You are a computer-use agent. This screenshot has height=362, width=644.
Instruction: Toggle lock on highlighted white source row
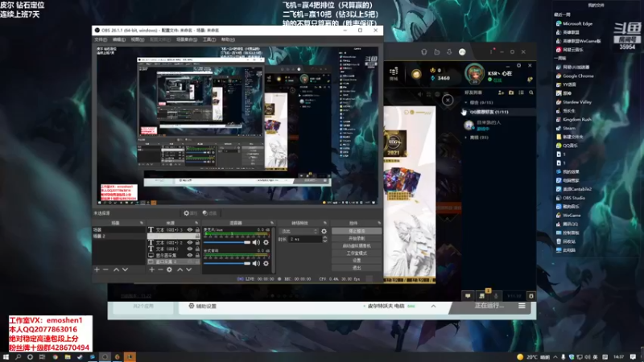tap(197, 236)
